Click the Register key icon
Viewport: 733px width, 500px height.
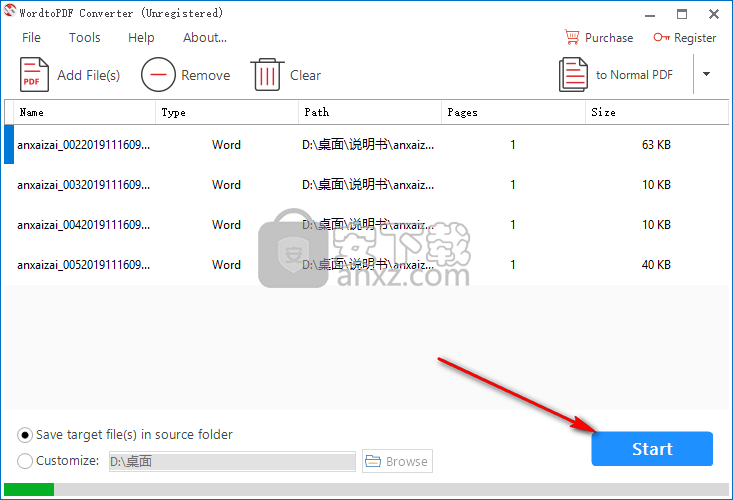(x=661, y=37)
